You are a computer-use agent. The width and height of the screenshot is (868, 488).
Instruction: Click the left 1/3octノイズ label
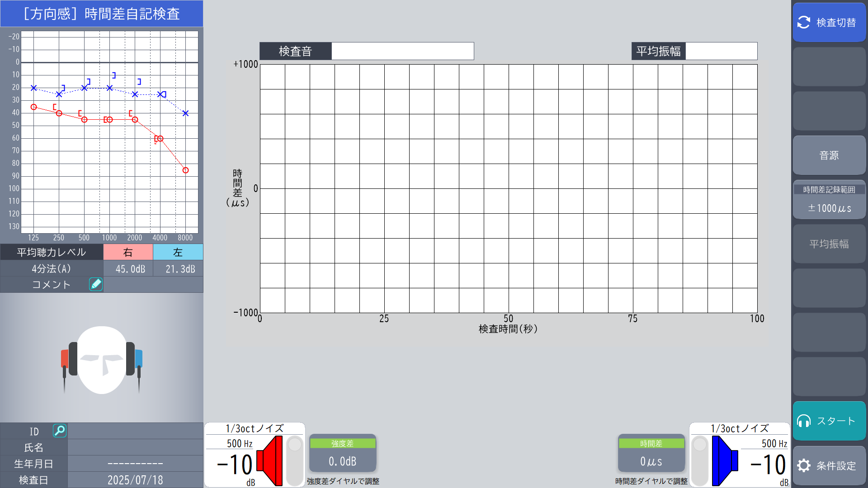click(740, 428)
